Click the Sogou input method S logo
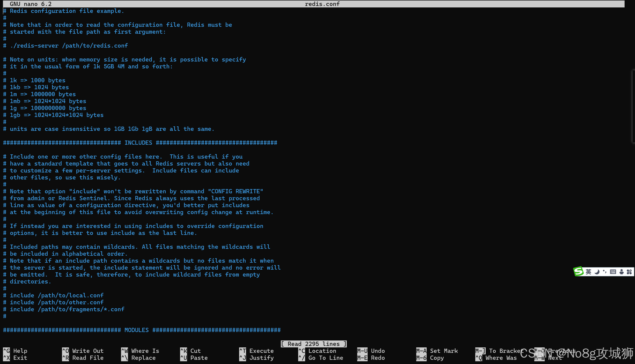This screenshot has width=635, height=364. click(x=578, y=272)
